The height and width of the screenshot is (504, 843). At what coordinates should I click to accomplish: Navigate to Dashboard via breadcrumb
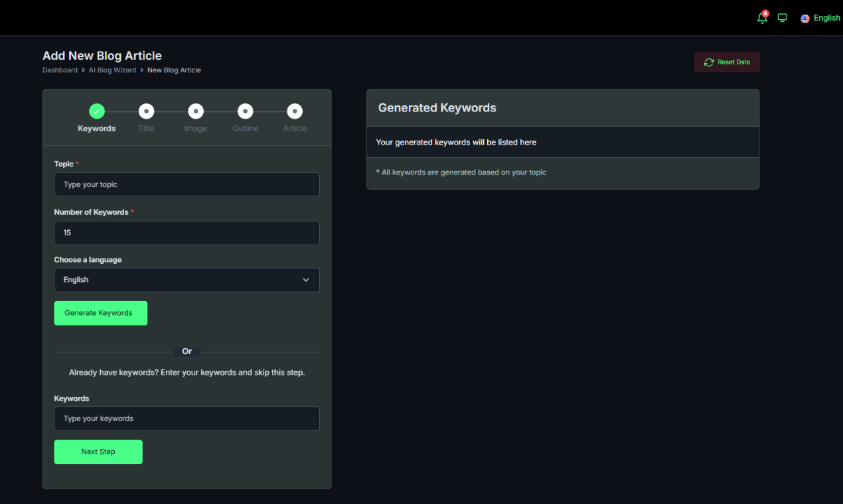point(60,70)
